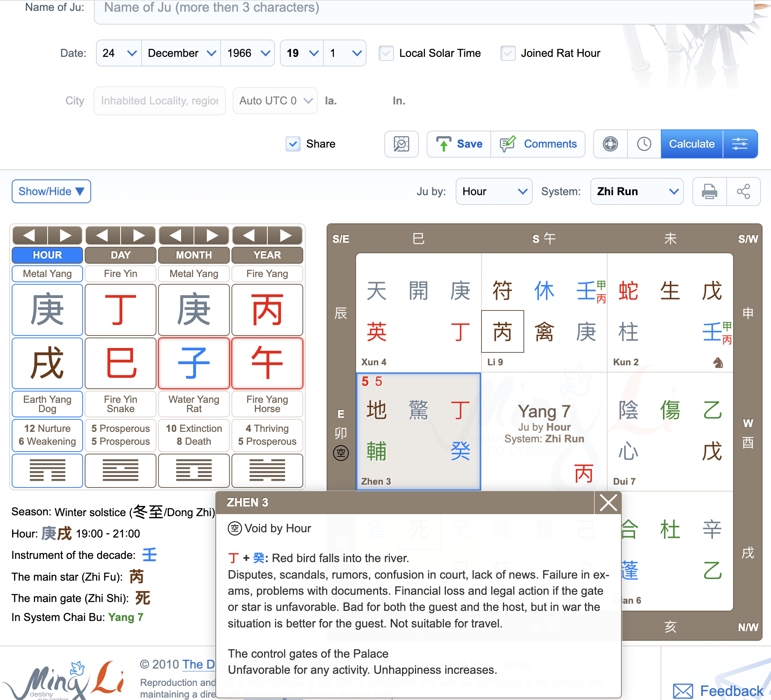The image size is (771, 700).
Task: Open the year dropdown showing 1966
Action: click(x=248, y=53)
